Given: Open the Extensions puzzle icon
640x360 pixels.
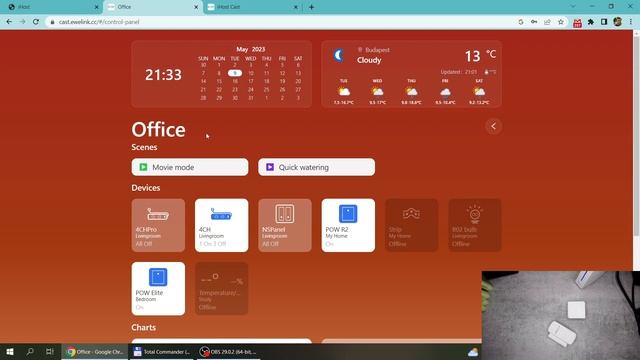Looking at the screenshot, I should (591, 22).
